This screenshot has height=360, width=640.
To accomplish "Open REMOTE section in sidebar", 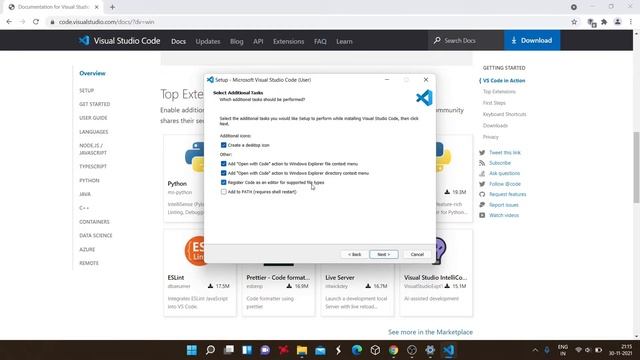I will coord(89,263).
